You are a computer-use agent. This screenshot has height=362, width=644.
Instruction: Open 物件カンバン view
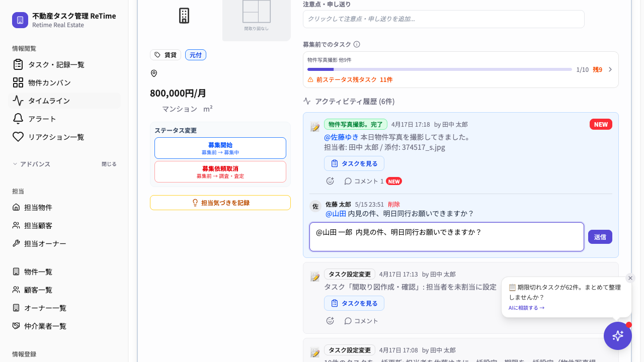tap(64, 82)
